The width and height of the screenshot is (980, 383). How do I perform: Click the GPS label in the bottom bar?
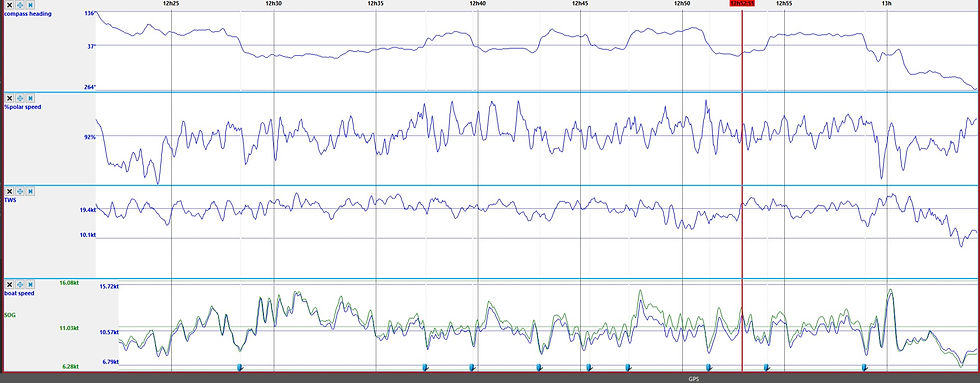[693, 379]
